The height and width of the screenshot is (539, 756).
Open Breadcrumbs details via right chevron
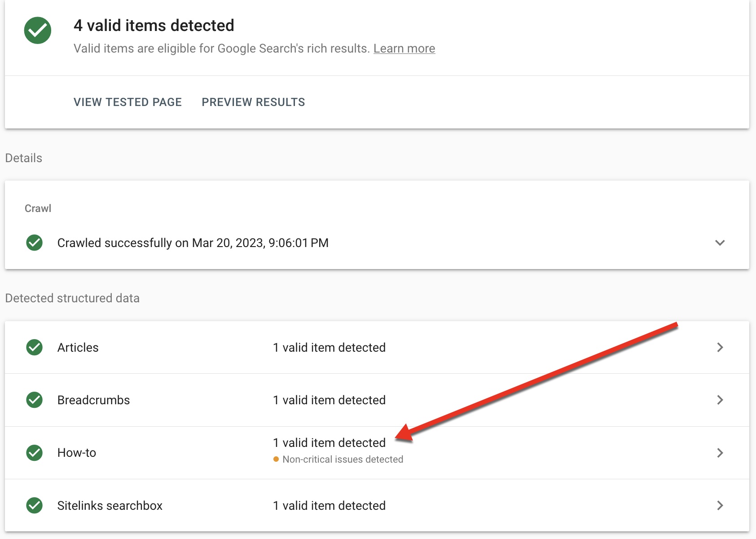pos(720,400)
